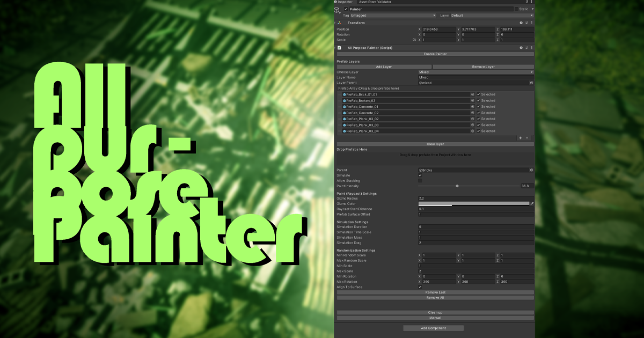
Task: Click the object picker for Layer Parent
Action: 531,83
